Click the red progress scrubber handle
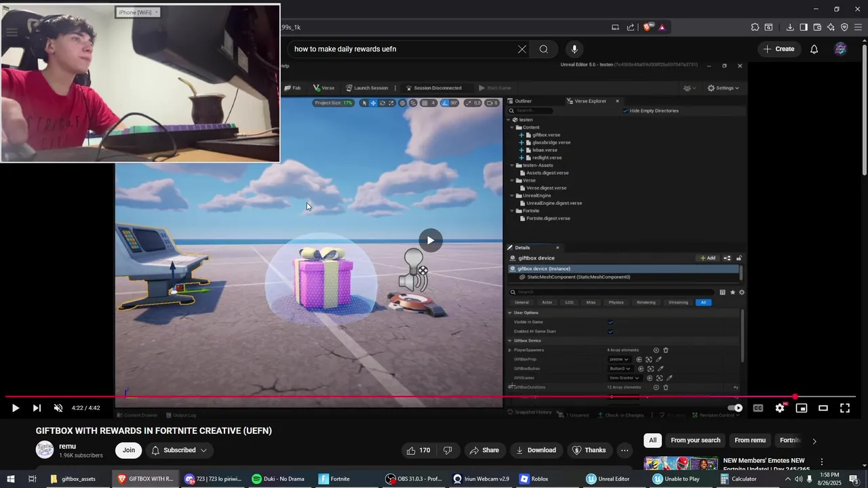868x488 pixels. click(795, 396)
